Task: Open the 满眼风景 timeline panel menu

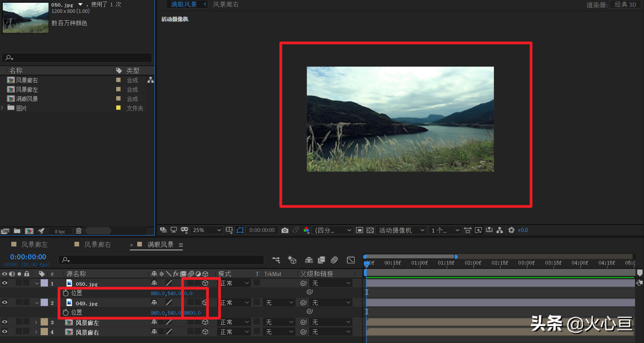Action: coord(181,245)
